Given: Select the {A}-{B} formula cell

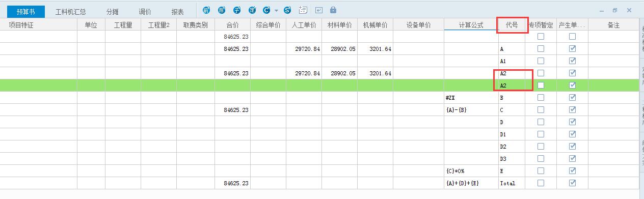Looking at the screenshot, I should pyautogui.click(x=471, y=110).
